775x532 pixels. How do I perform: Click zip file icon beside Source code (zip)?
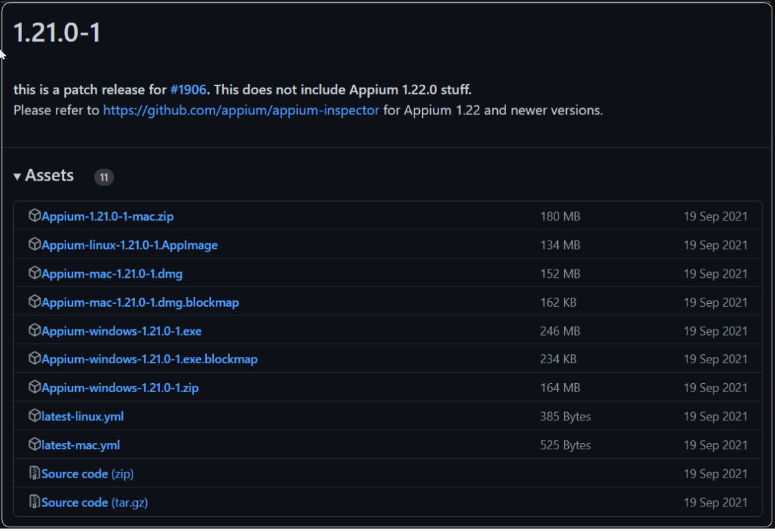coord(34,473)
